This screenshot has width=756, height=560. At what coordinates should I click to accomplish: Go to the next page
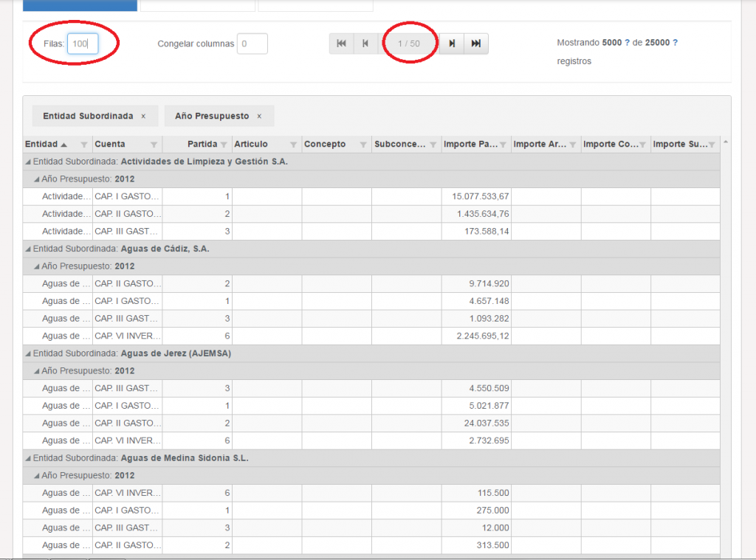(x=452, y=44)
